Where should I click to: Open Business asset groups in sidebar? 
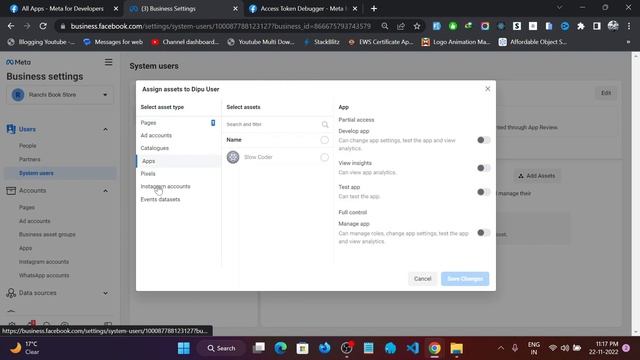(x=47, y=234)
